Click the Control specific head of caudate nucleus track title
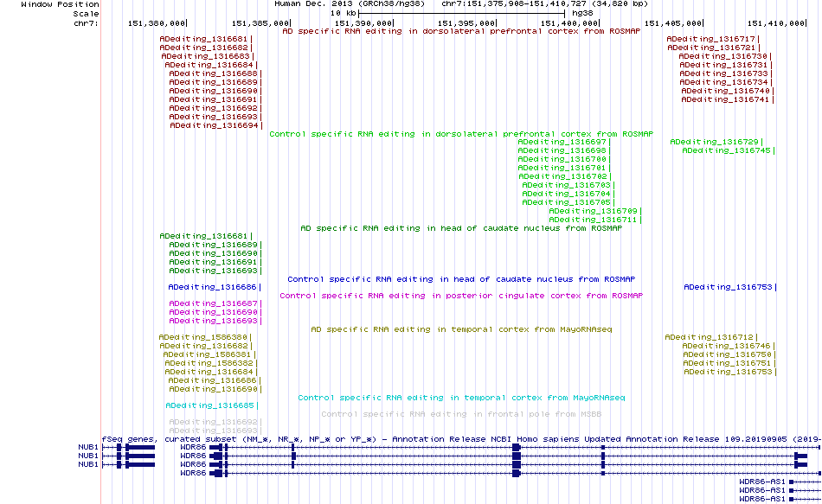This screenshot has height=504, width=822. 461,279
